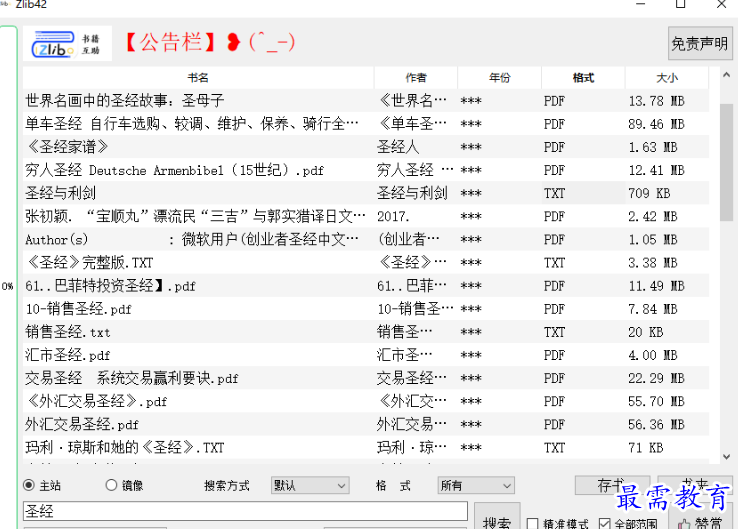738x529 pixels.
Task: Select row 穷人圣经 Deutsche Armenbibel
Action: tap(366, 170)
